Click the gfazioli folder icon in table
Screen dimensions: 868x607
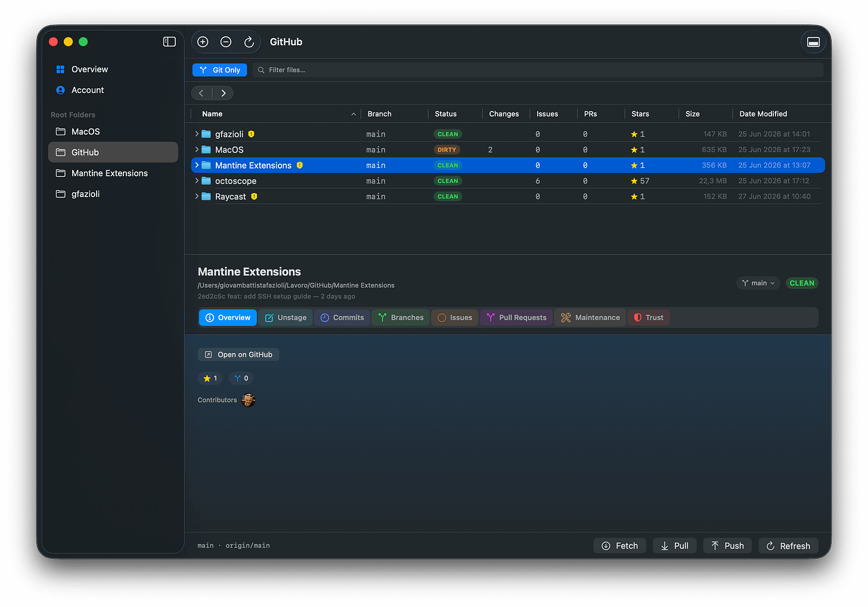pyautogui.click(x=206, y=133)
